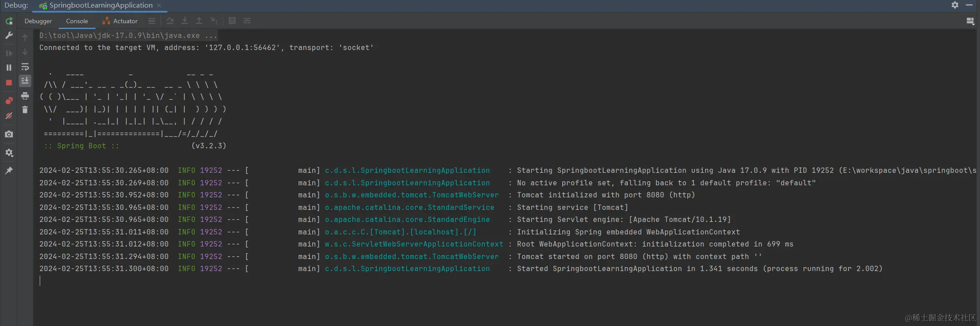Open the Evaluate Expression calculator icon
The height and width of the screenshot is (326, 980).
pyautogui.click(x=232, y=21)
